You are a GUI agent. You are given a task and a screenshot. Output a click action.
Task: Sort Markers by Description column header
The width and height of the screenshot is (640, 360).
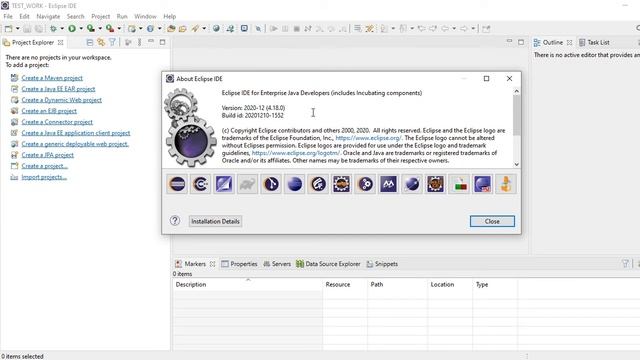pyautogui.click(x=248, y=284)
